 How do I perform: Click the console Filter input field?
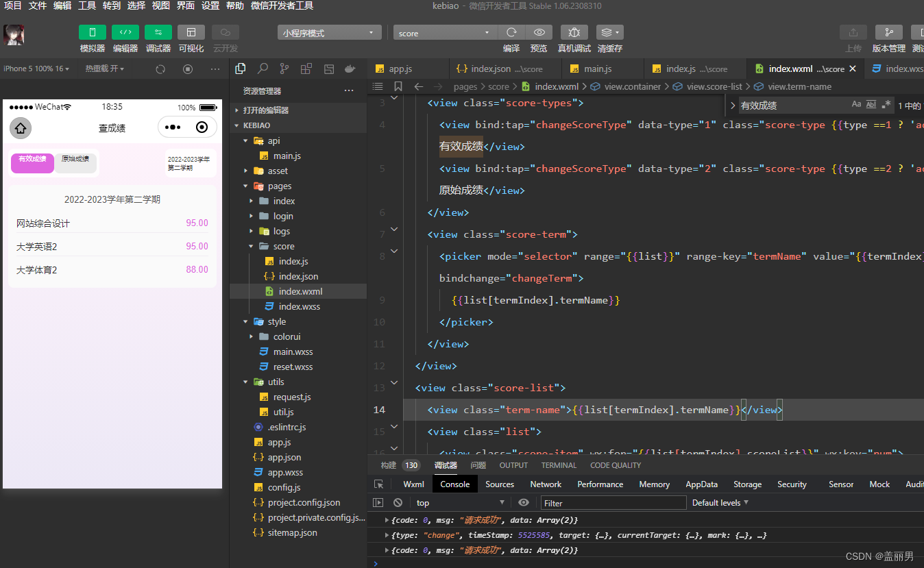coord(613,503)
